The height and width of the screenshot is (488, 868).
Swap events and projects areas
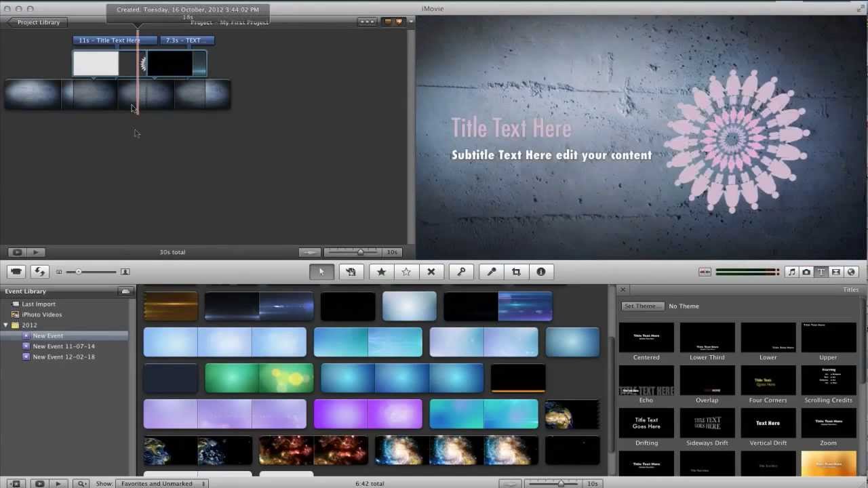pos(39,272)
